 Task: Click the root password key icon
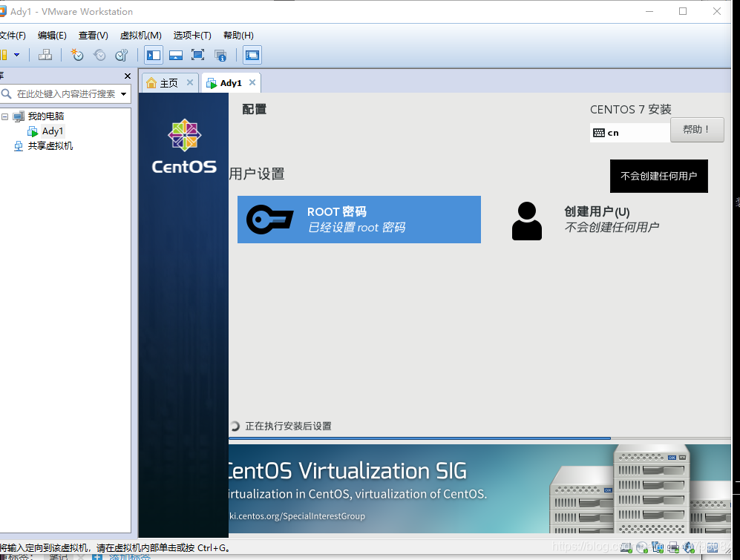[x=270, y=220]
